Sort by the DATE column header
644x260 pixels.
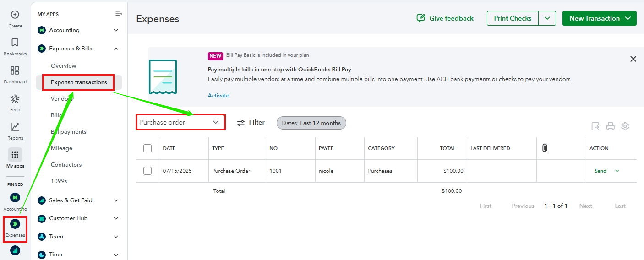[x=169, y=148]
